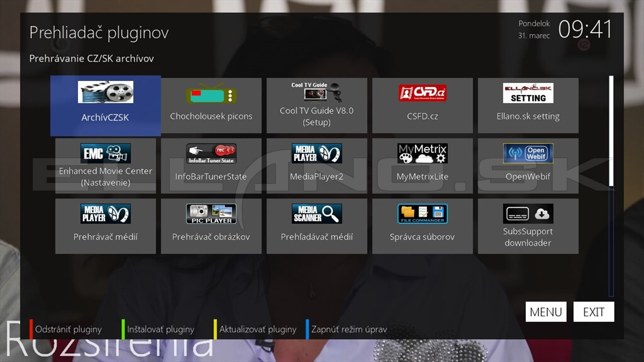Open the MyMetrix icon
Viewport: 644px width, 362px height.
pos(422,153)
